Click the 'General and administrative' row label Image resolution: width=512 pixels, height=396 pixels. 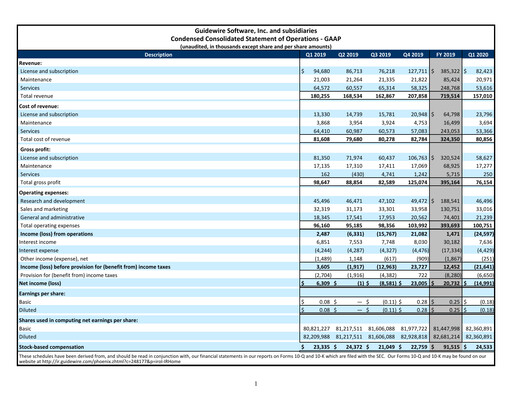pos(52,217)
